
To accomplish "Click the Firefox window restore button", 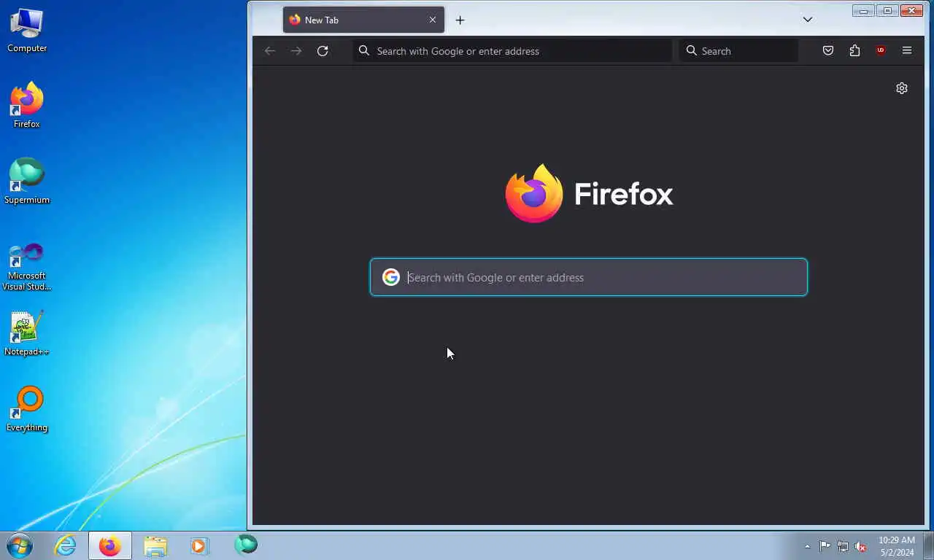I will coord(887,10).
